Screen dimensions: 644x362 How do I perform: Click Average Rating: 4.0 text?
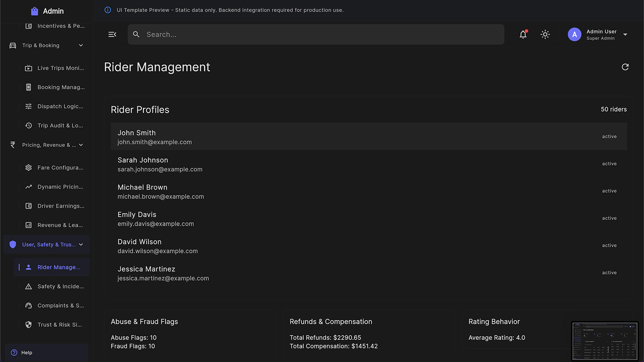[x=497, y=337]
